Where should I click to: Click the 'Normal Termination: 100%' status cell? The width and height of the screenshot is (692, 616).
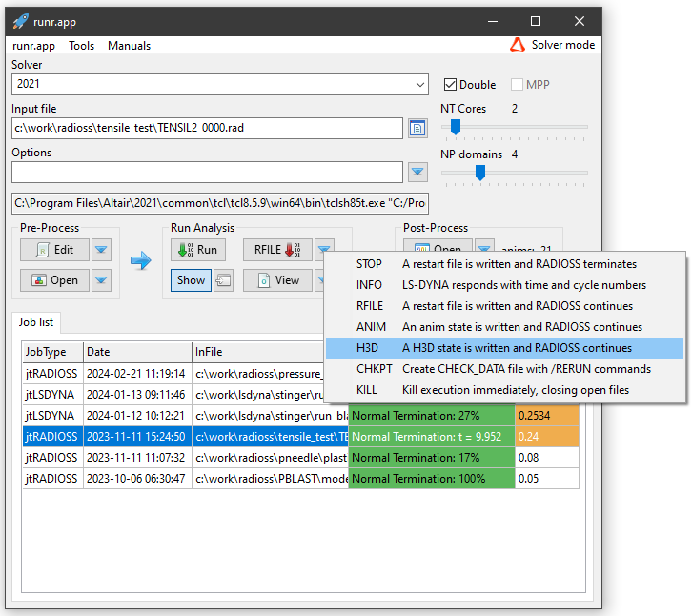click(x=432, y=479)
